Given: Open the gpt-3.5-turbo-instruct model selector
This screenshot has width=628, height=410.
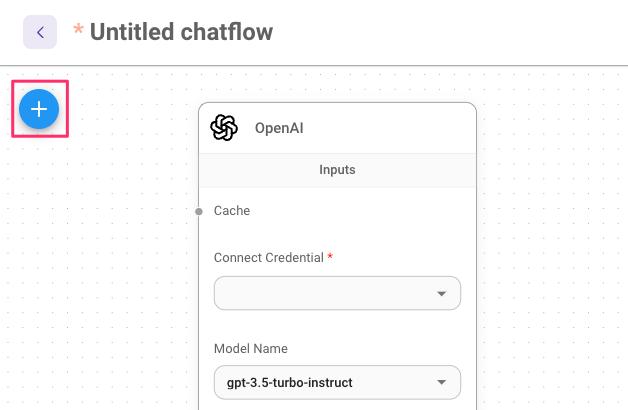Looking at the screenshot, I should pos(337,382).
